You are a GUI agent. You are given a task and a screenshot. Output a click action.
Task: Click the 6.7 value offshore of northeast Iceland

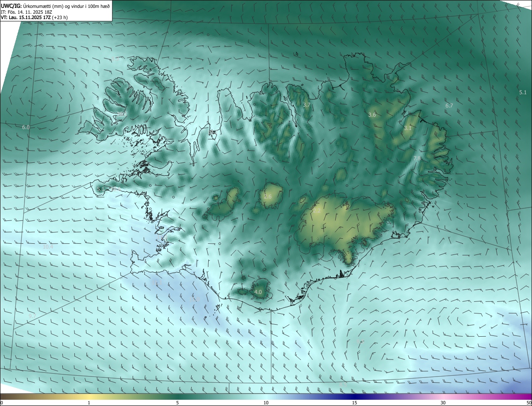449,106
